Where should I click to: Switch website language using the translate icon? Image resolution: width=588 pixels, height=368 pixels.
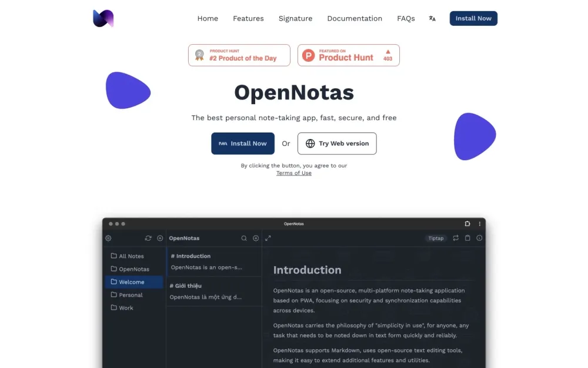432,18
